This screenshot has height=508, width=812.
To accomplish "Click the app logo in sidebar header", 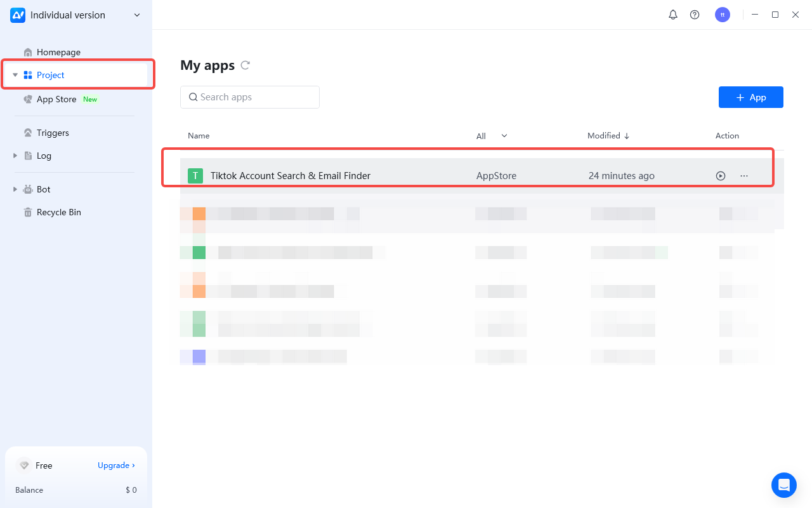I will click(18, 15).
